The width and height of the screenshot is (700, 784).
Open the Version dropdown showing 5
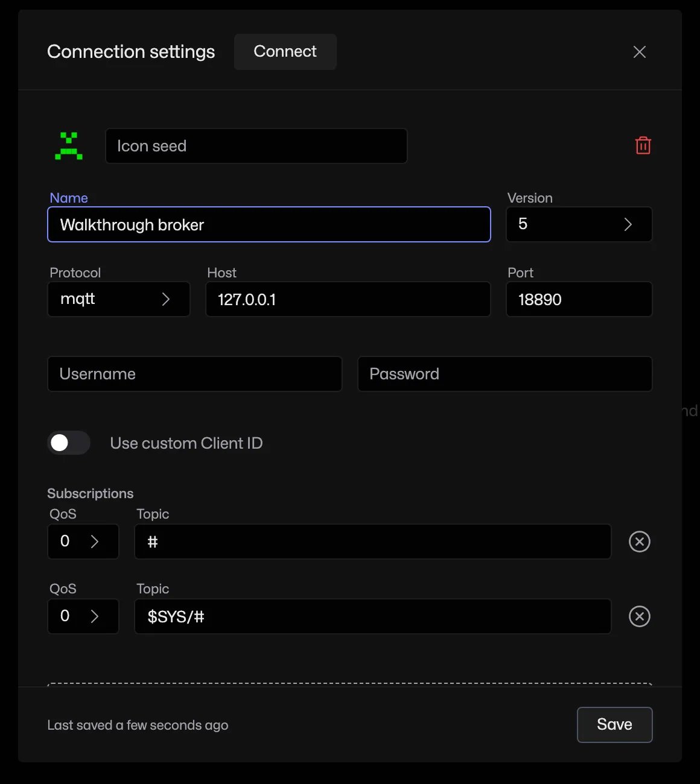click(x=579, y=224)
